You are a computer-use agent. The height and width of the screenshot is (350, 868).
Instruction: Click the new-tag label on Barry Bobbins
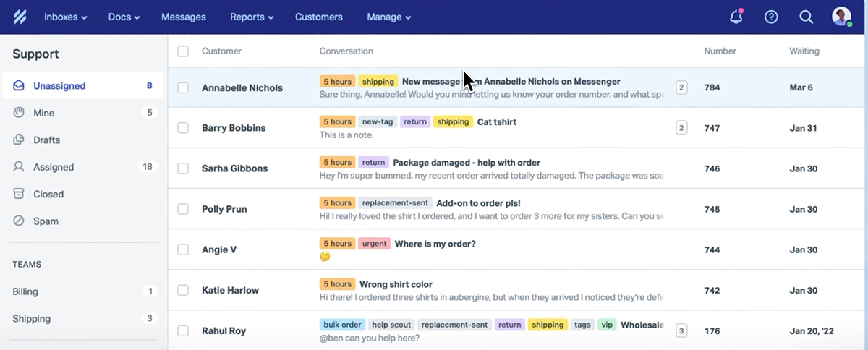pyautogui.click(x=377, y=122)
